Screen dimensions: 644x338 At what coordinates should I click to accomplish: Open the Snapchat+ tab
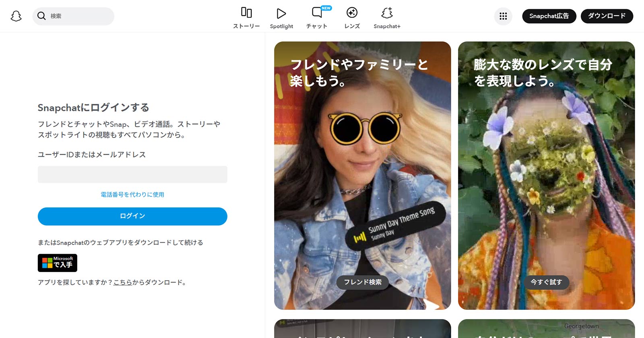(x=387, y=18)
